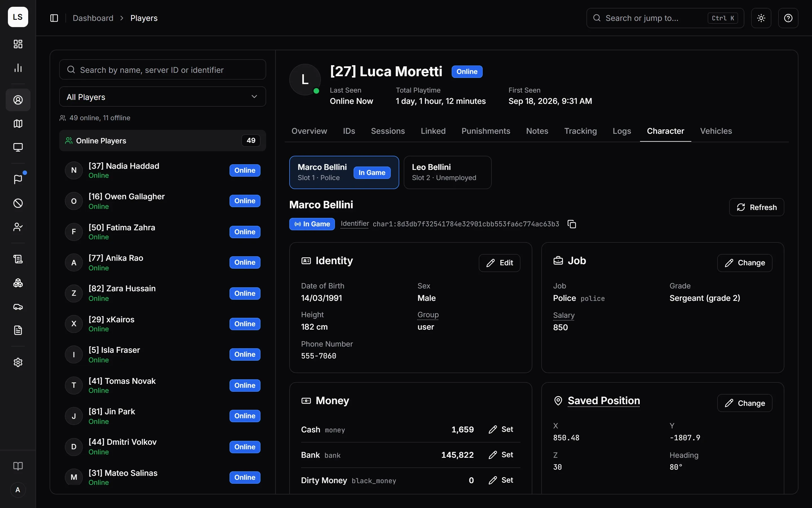Change the Job card details
The width and height of the screenshot is (812, 508).
point(745,263)
